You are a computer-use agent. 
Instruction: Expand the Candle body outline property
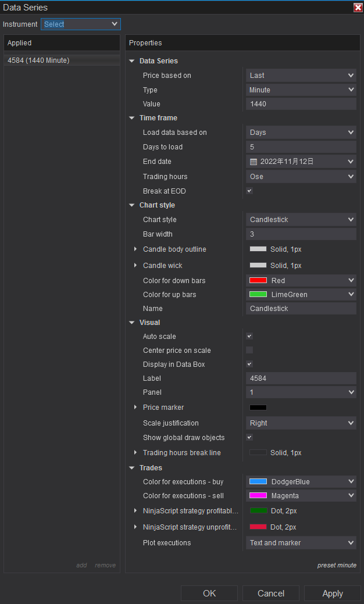[x=136, y=249]
